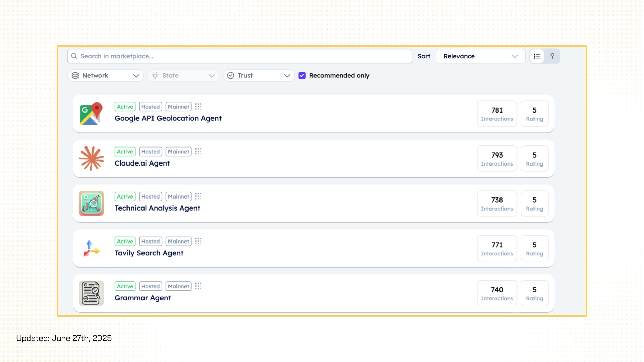This screenshot has height=362, width=644.
Task: Click Hosted tag on Tavily Search Agent
Action: point(150,241)
